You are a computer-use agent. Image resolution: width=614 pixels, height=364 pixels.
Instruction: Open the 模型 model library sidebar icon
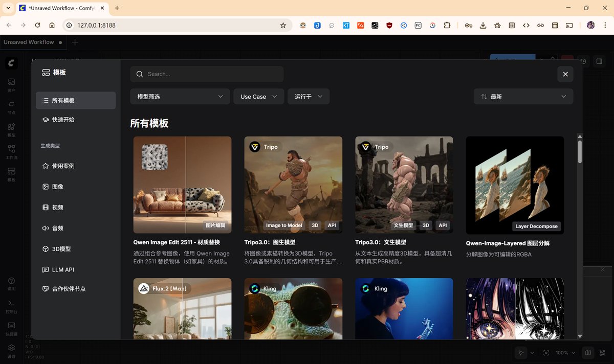point(11,130)
